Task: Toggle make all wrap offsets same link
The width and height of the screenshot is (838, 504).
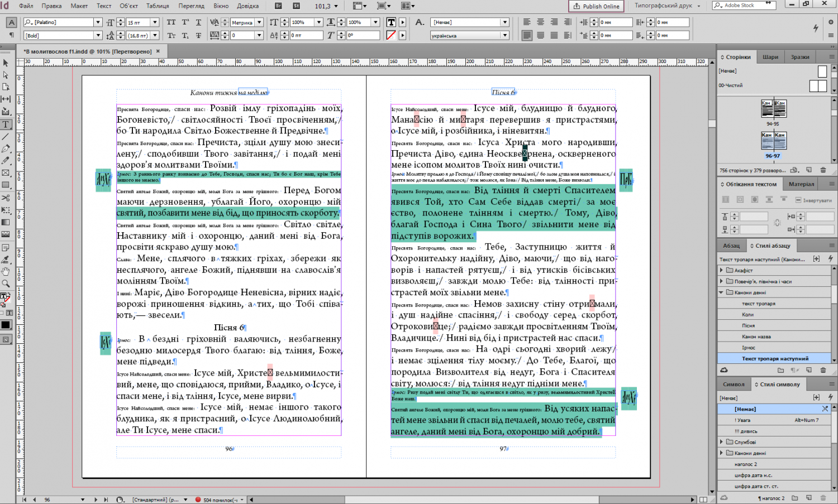Action: pyautogui.click(x=777, y=223)
